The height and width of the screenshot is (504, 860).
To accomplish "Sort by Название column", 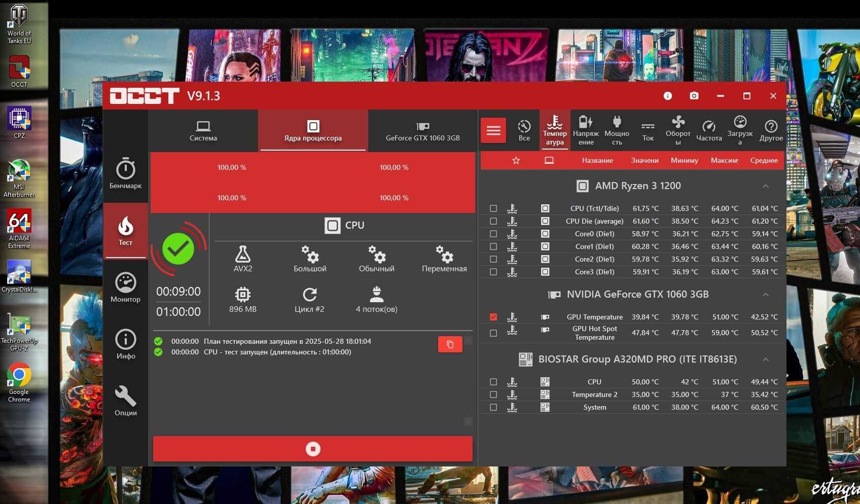I will coord(597,160).
